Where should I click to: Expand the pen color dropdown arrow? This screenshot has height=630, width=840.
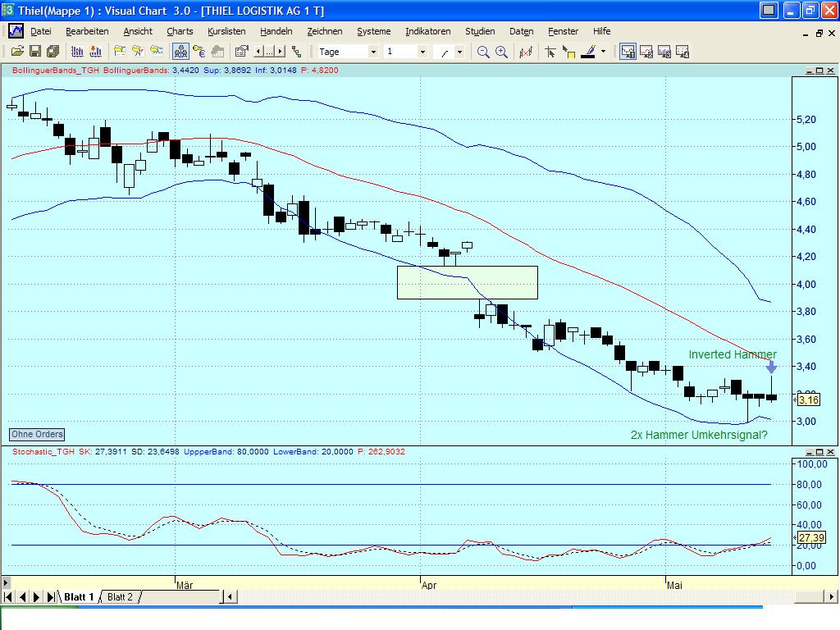[x=603, y=51]
